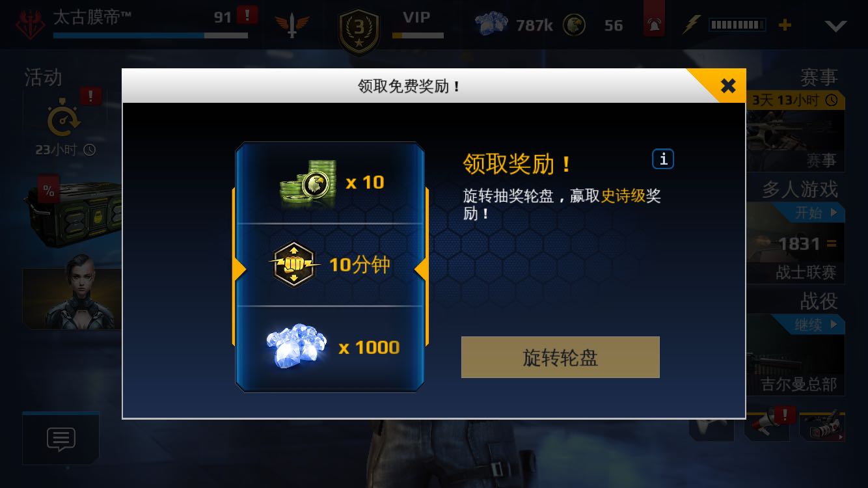Tap the red alarm notification icon
This screenshot has height=488, width=868.
tap(653, 25)
